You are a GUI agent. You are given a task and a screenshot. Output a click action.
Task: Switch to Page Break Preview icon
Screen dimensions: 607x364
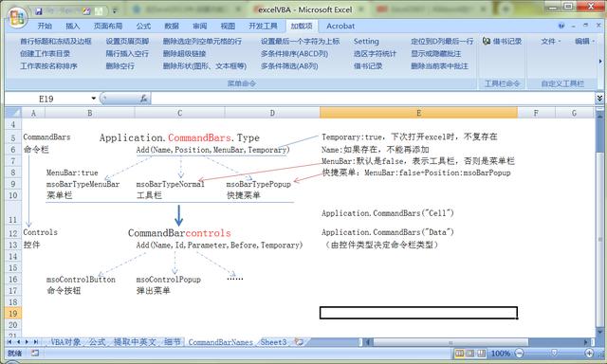point(481,354)
